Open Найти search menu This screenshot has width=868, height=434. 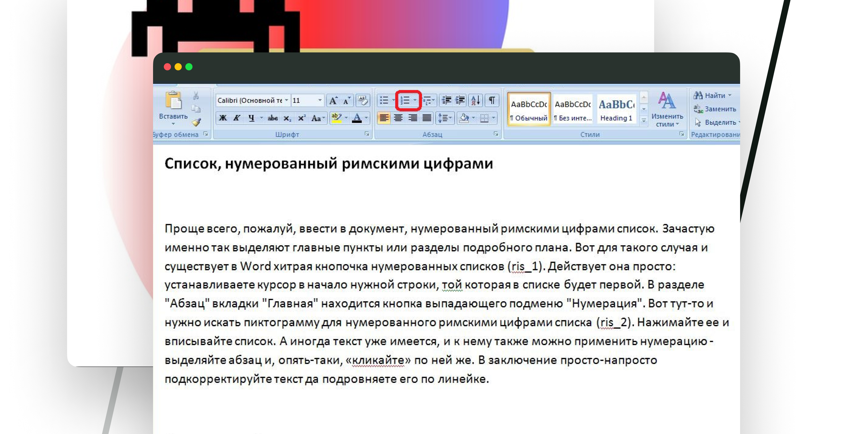click(714, 95)
